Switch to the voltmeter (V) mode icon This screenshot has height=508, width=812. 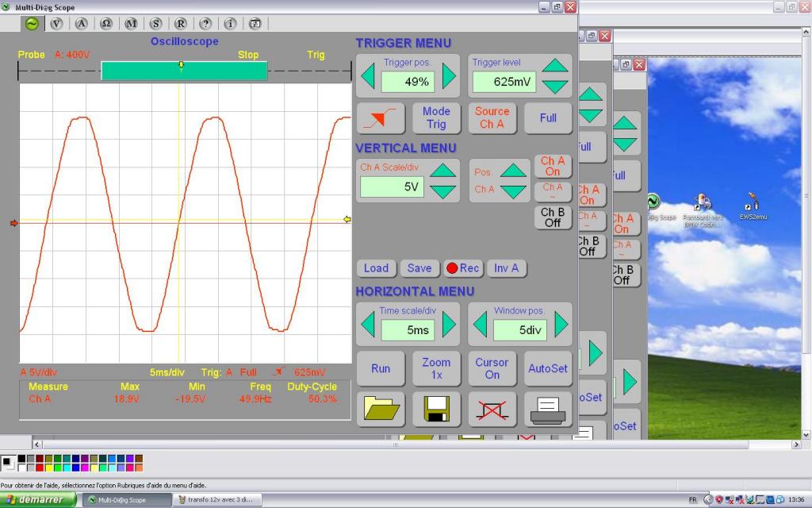(x=56, y=23)
